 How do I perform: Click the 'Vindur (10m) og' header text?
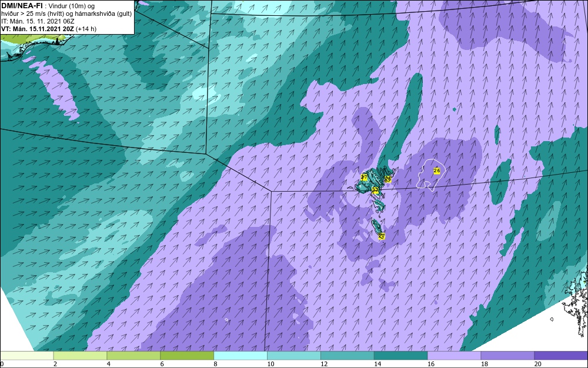point(72,6)
